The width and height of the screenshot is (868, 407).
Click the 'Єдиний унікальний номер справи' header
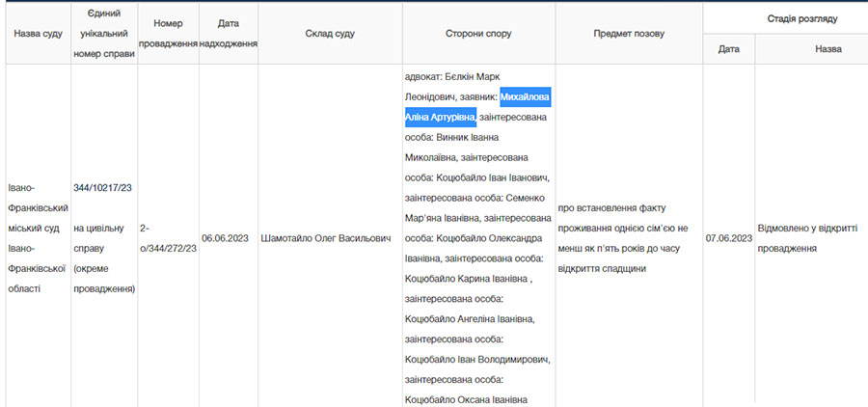(x=104, y=34)
